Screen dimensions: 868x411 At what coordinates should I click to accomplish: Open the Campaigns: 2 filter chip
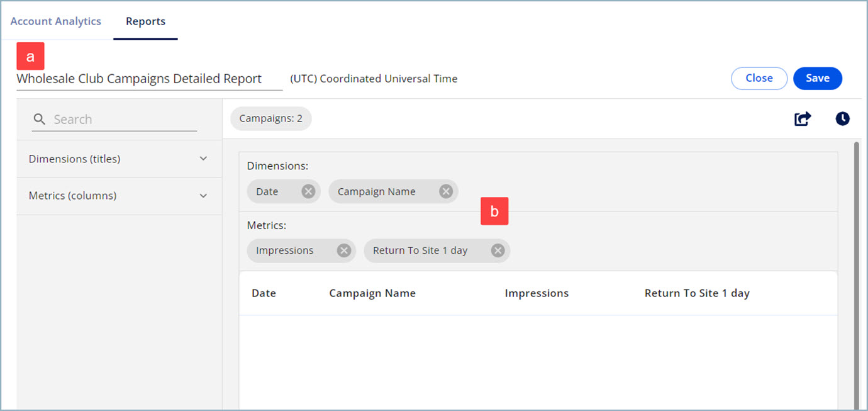[271, 119]
